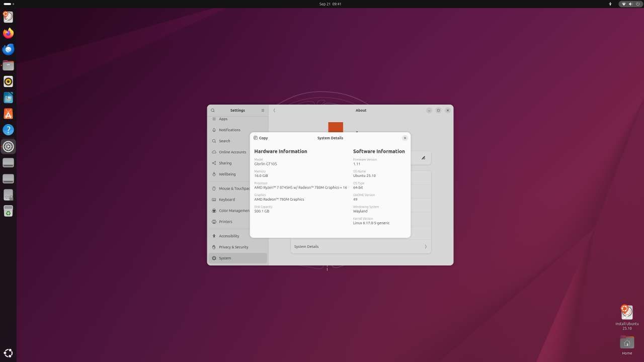
Task: Click the Software Information heading
Action: click(379, 151)
